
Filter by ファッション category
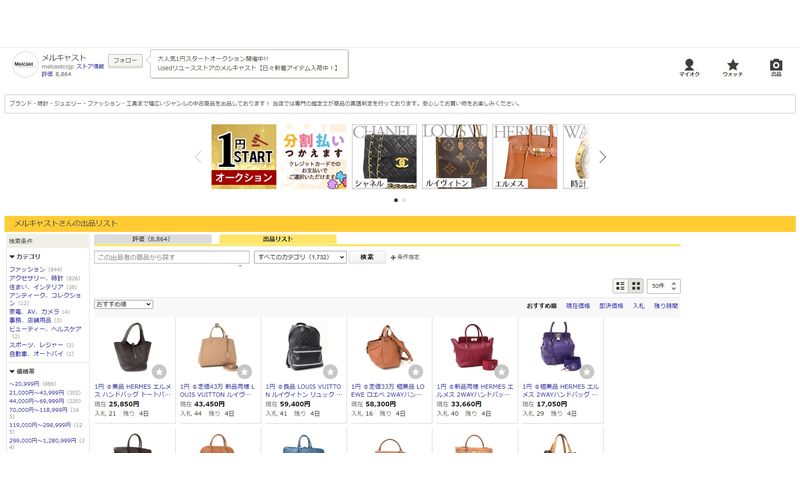tap(27, 269)
